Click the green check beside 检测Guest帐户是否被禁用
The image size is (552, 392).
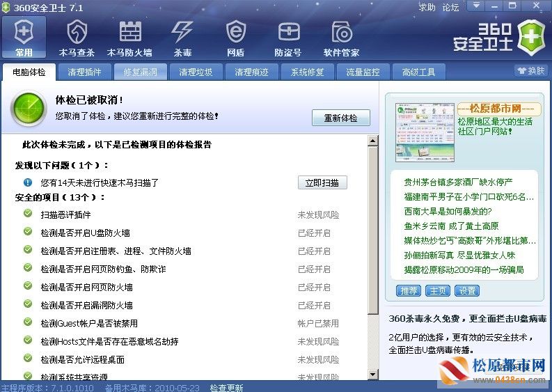tap(28, 322)
